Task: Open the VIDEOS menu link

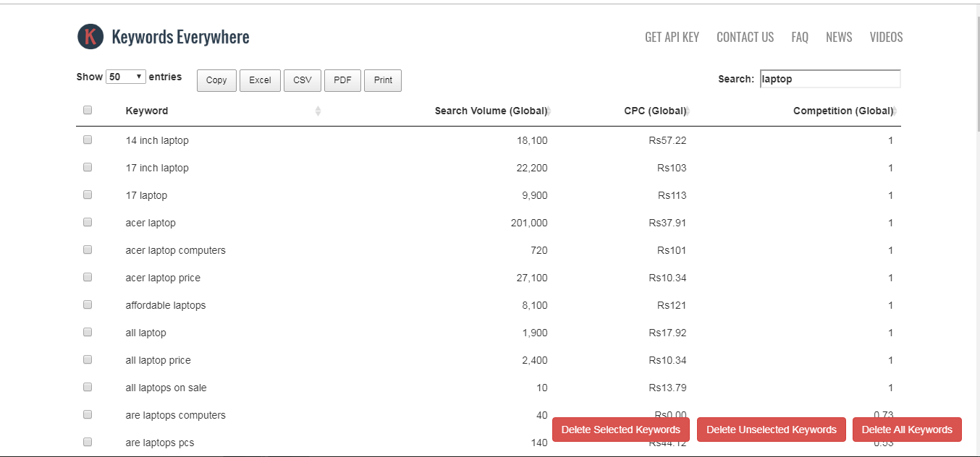Action: tap(886, 37)
